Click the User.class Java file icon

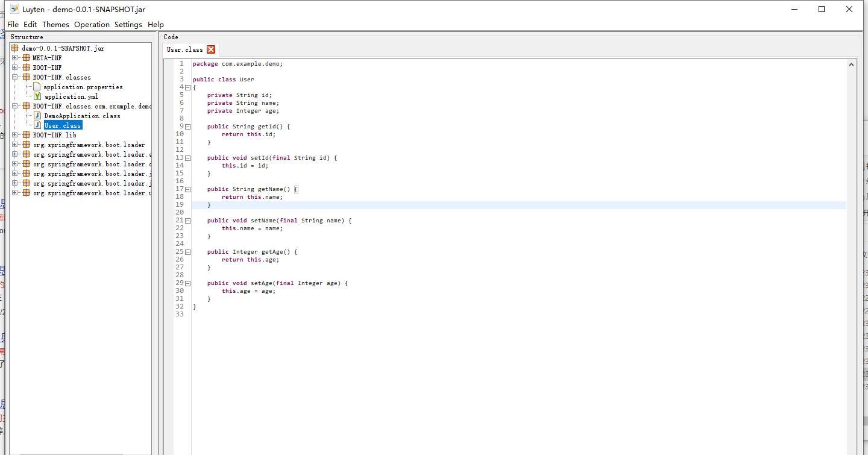[x=37, y=125]
